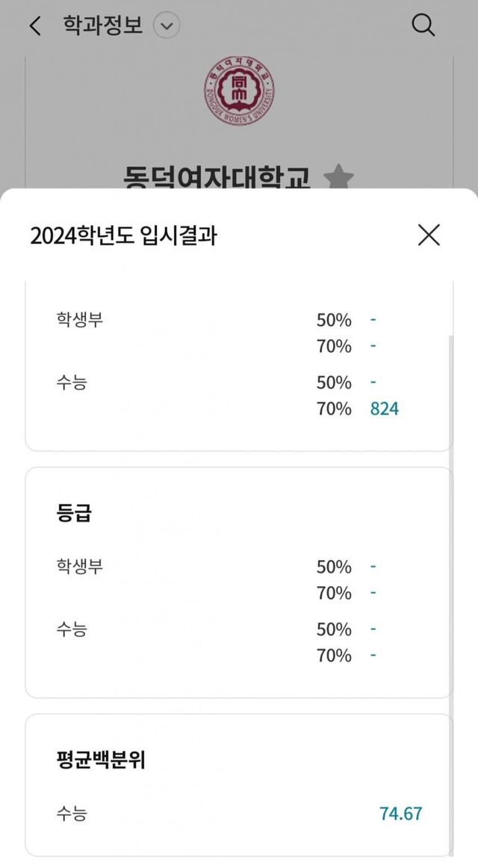Select the 학과정보 header title
The height and width of the screenshot is (868, 478).
102,27
